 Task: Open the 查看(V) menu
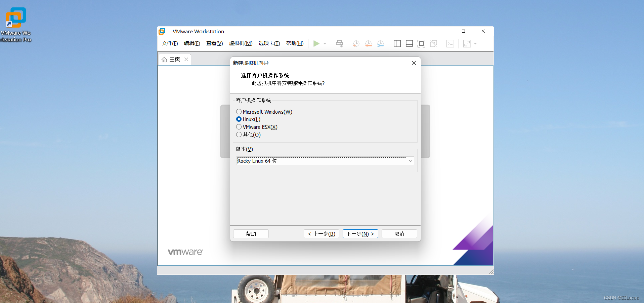tap(215, 43)
